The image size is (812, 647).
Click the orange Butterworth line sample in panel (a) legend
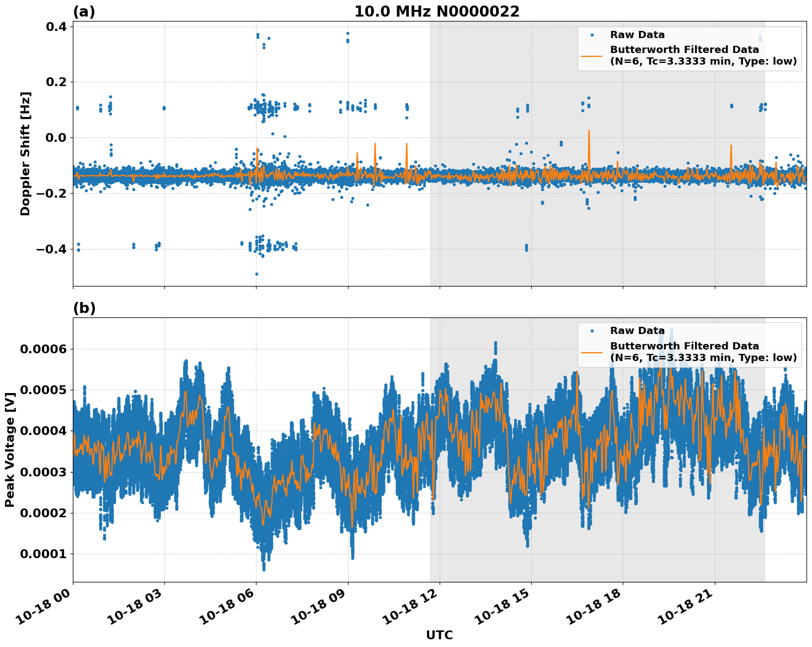pyautogui.click(x=592, y=56)
